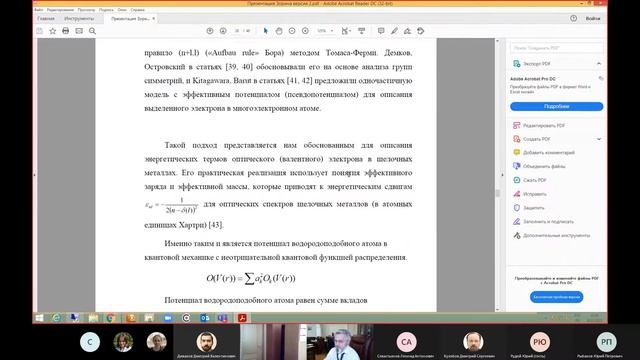Image resolution: width=640 pixels, height=360 pixels.
Task: Open Создать PDF tool
Action: tap(532, 139)
